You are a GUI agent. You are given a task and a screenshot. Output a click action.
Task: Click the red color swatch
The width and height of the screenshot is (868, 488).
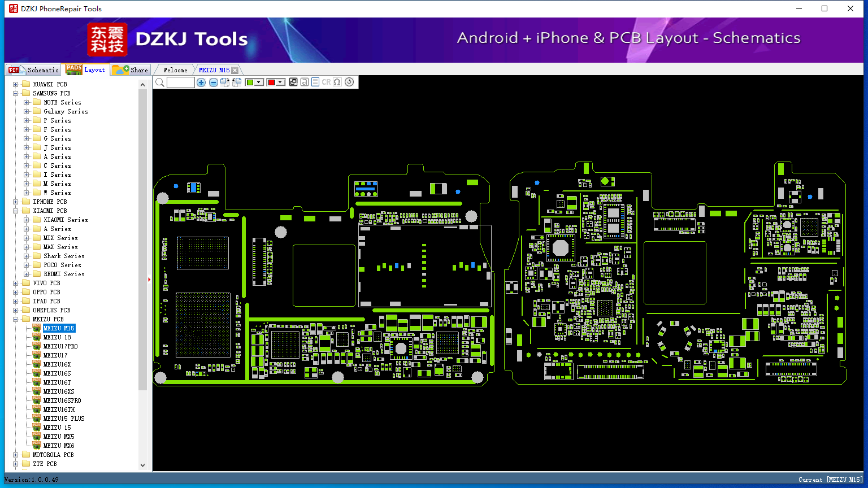click(x=271, y=82)
